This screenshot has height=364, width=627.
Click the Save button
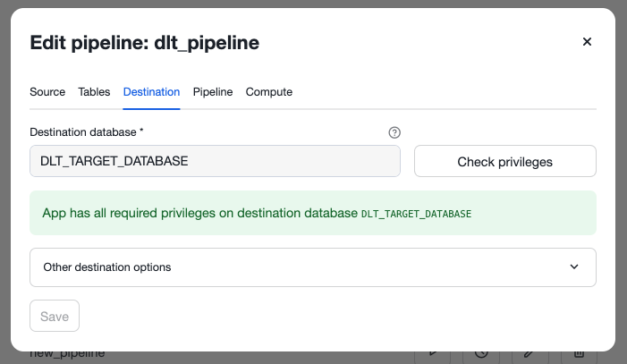click(55, 316)
